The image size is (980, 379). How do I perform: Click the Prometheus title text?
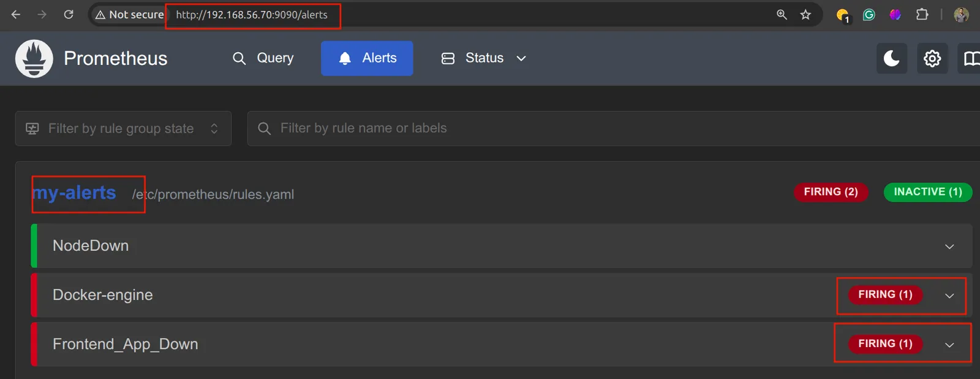(116, 58)
